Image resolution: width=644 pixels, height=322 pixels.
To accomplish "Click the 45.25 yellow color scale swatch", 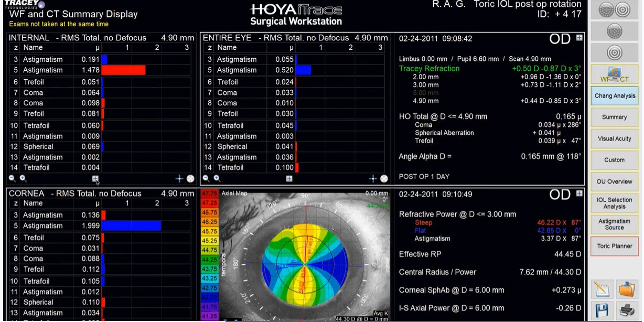I will coord(209,241).
